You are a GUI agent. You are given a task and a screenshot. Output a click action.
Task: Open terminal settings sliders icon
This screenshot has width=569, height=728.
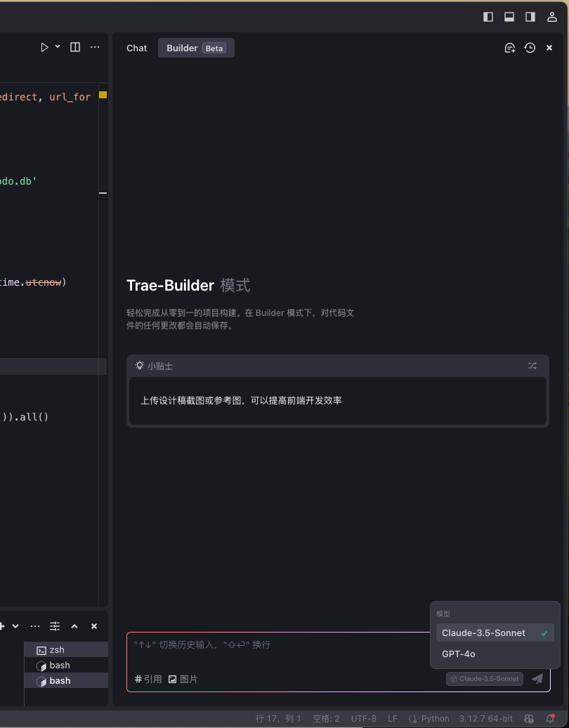55,626
